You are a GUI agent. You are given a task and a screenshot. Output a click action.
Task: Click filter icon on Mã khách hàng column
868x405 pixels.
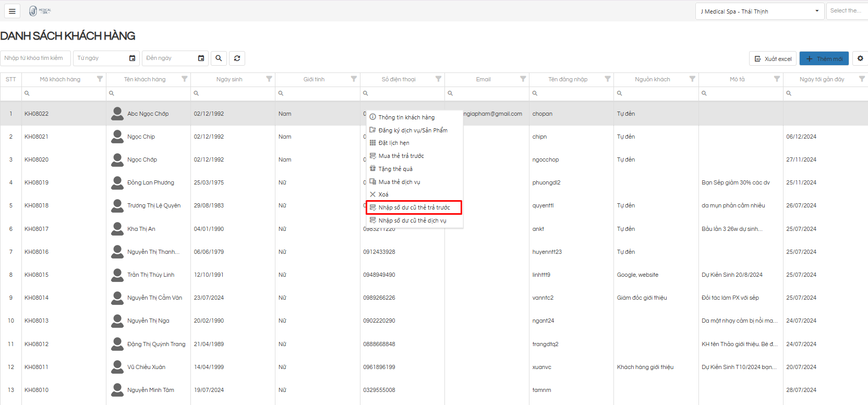(x=100, y=79)
